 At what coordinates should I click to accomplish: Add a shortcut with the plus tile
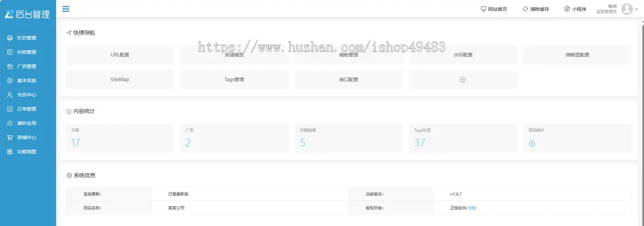[463, 79]
